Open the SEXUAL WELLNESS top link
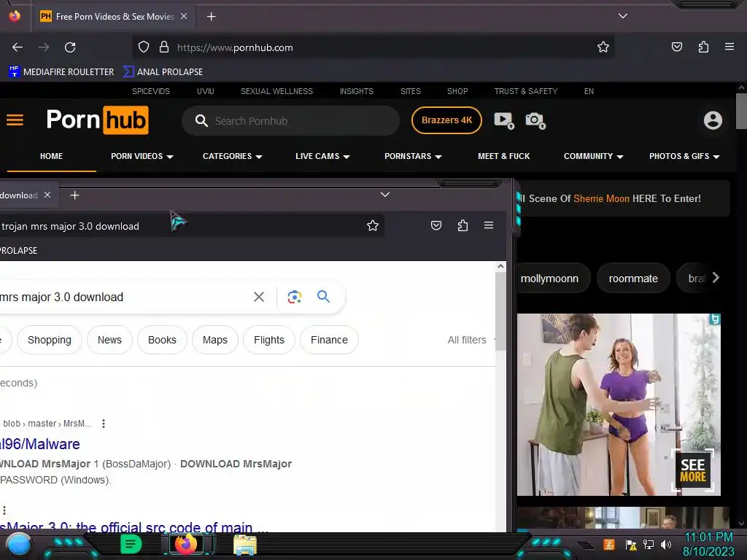Screen dimensions: 747x560 click(276, 91)
